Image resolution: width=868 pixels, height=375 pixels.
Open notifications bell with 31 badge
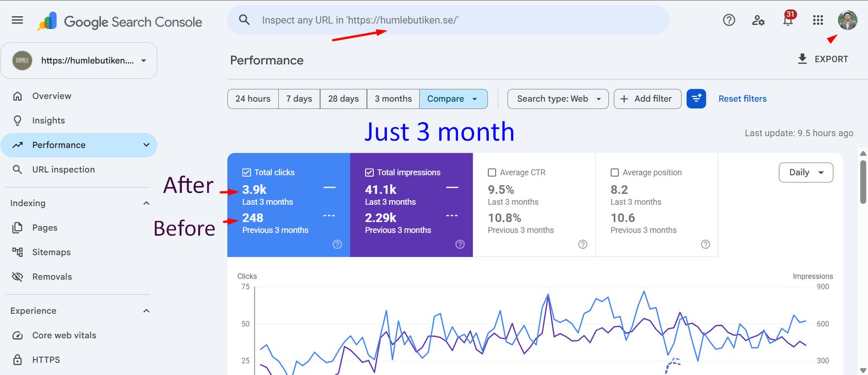(x=788, y=20)
